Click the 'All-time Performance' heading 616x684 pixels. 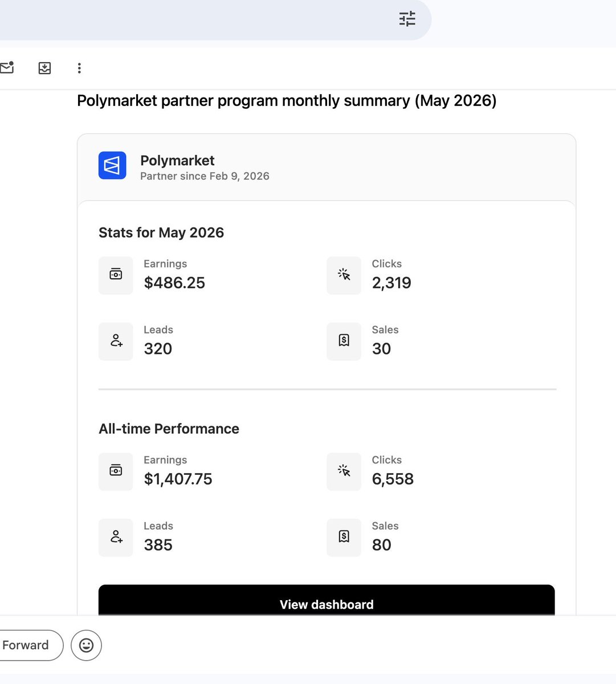(x=169, y=429)
